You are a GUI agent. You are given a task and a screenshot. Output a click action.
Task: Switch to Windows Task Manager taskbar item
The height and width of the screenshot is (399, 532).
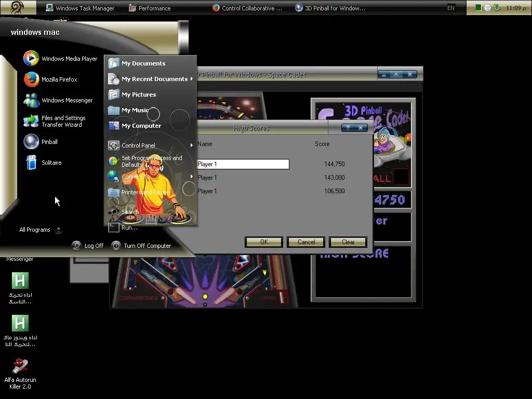tap(80, 8)
